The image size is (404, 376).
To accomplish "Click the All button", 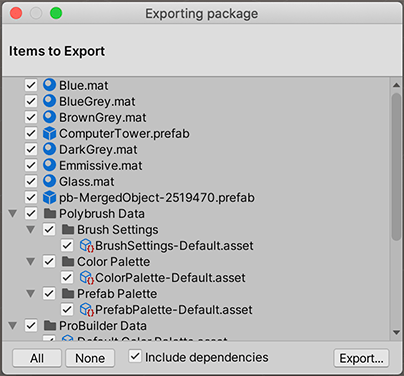I will [37, 358].
